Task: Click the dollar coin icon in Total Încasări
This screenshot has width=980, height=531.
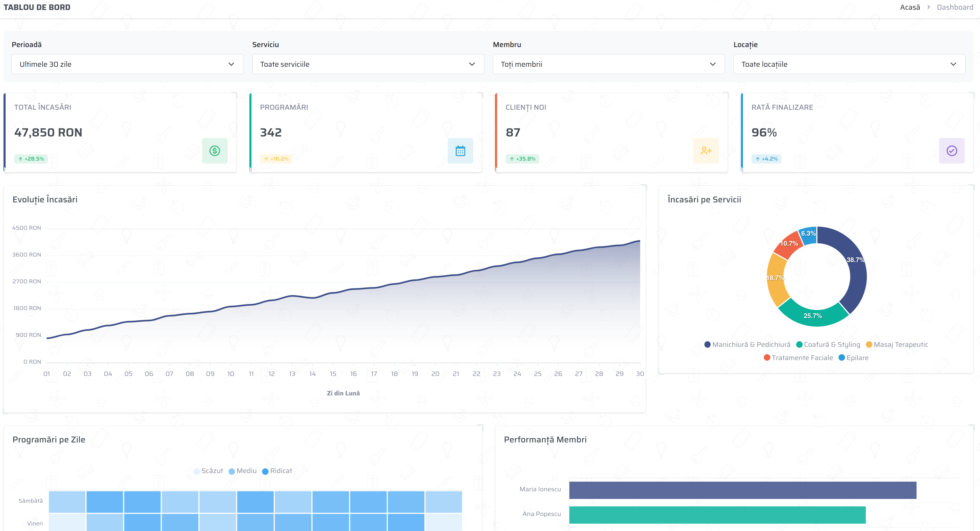Action: click(x=215, y=151)
